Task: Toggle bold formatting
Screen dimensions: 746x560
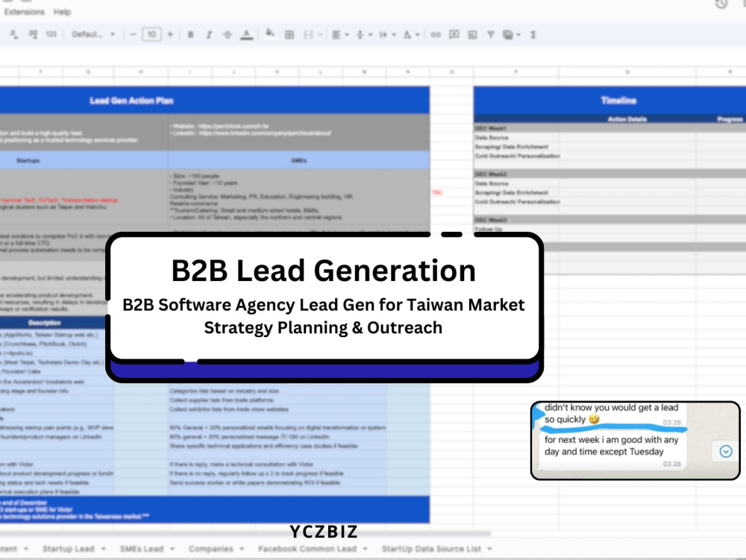Action: point(190,34)
